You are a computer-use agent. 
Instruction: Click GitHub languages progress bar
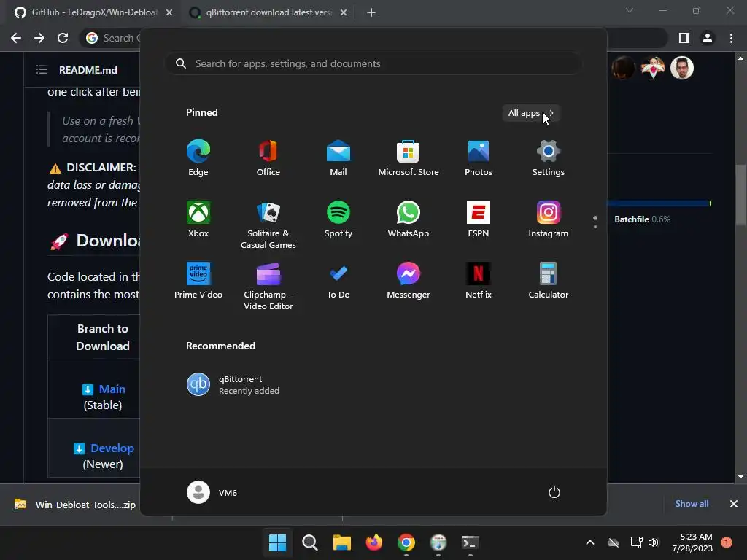tap(659, 203)
